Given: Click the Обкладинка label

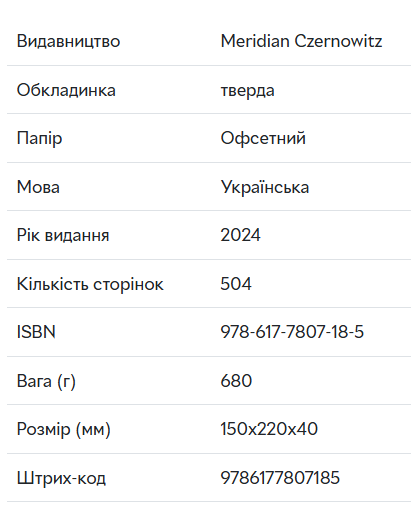Looking at the screenshot, I should click(66, 90).
